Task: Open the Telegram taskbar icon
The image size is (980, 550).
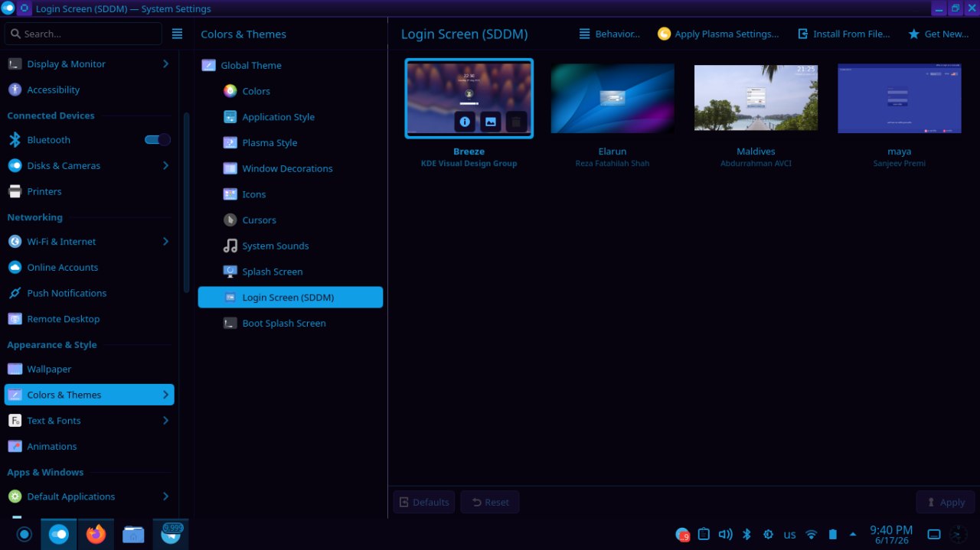Action: tap(171, 534)
